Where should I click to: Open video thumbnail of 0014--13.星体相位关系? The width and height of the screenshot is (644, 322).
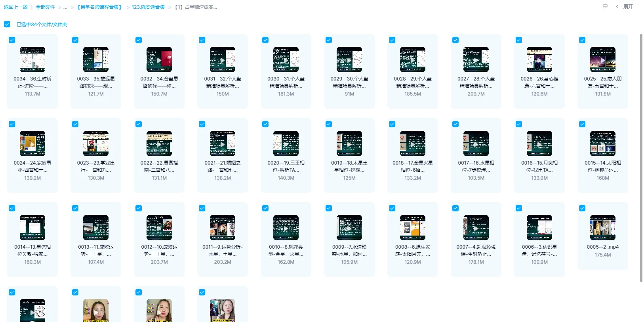click(32, 228)
